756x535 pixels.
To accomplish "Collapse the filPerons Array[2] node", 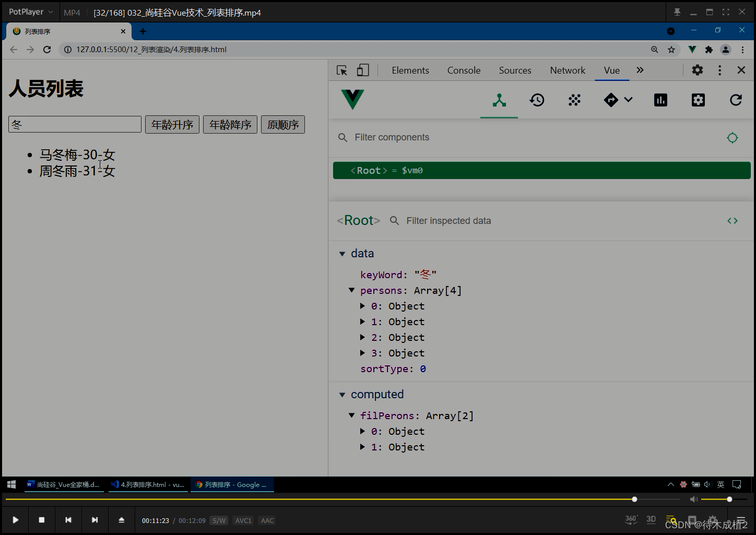I will [352, 415].
